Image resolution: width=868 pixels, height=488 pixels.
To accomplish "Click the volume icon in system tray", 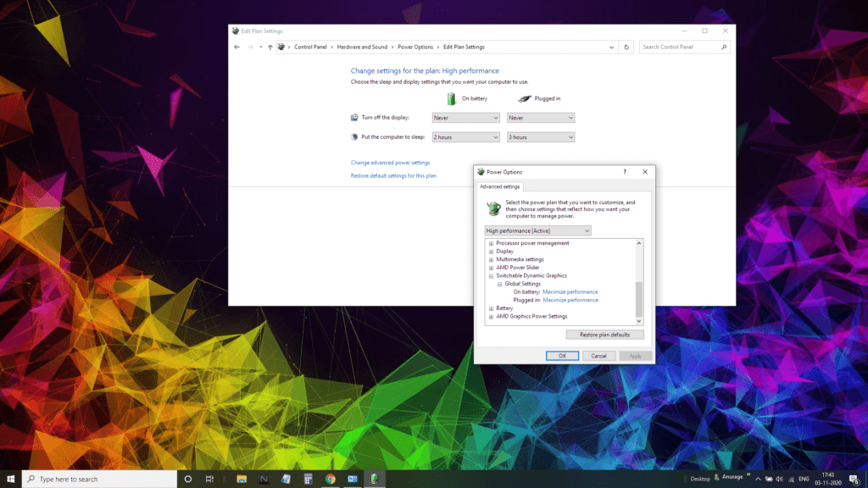I will pos(780,480).
